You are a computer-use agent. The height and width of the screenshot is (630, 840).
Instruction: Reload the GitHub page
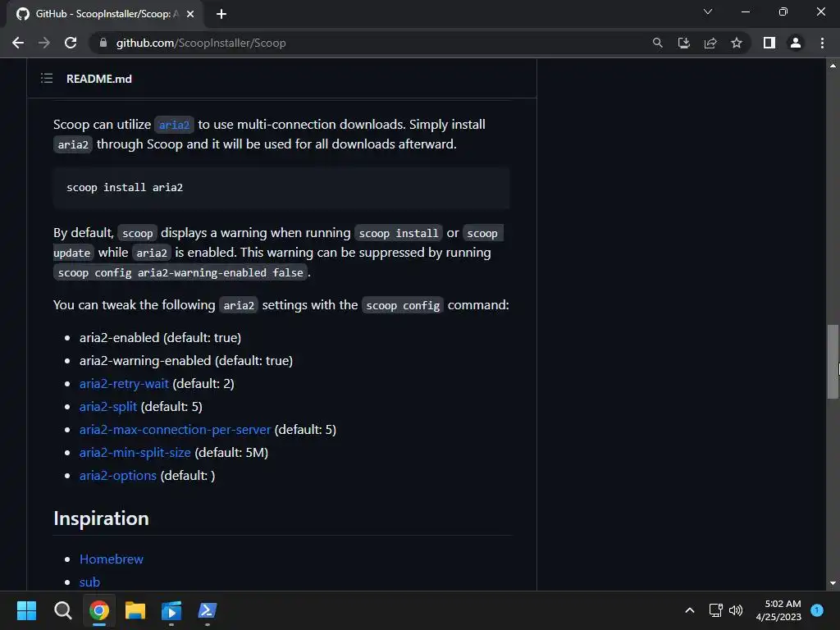pos(71,43)
